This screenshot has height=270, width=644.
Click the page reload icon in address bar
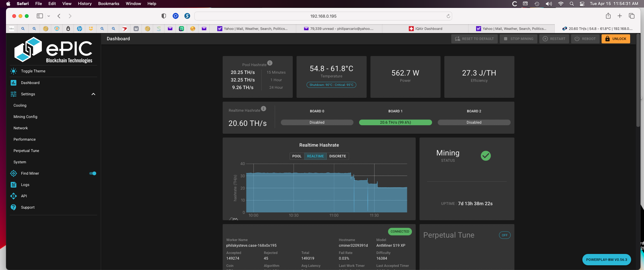pyautogui.click(x=448, y=16)
